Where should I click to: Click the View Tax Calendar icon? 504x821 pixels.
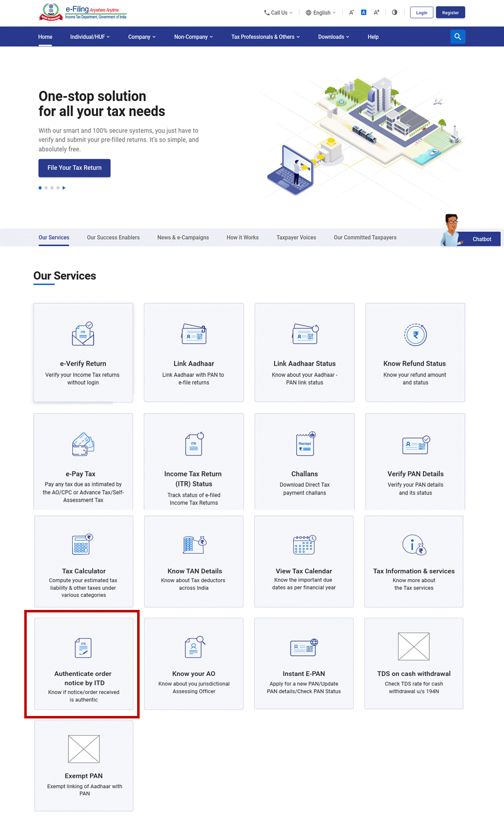coord(304,545)
